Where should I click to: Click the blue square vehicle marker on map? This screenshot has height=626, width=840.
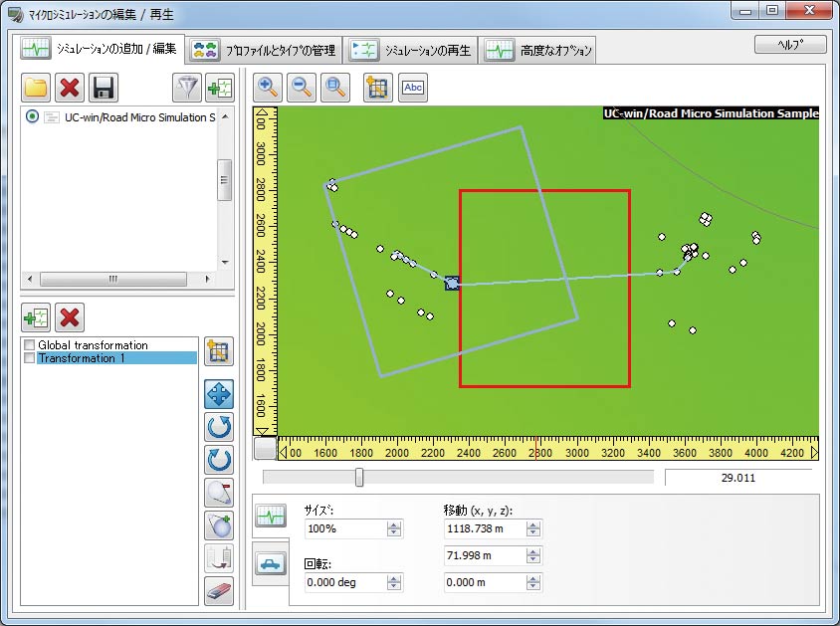coord(452,284)
